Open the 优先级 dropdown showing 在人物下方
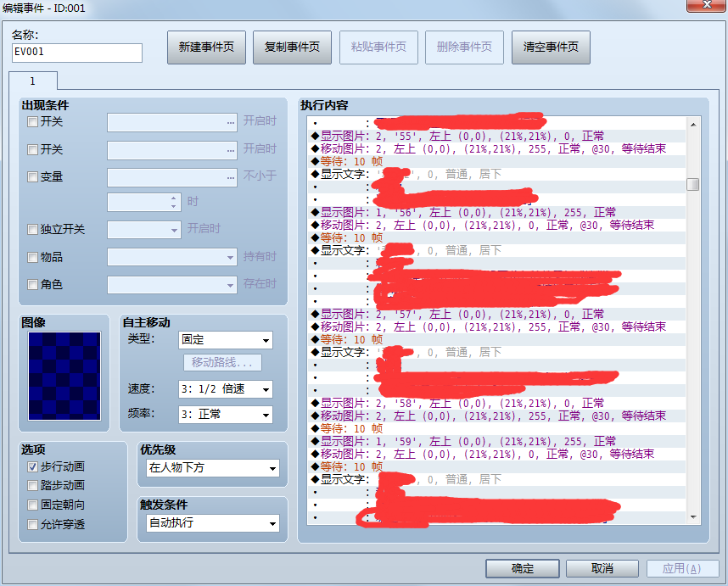 pyautogui.click(x=213, y=468)
